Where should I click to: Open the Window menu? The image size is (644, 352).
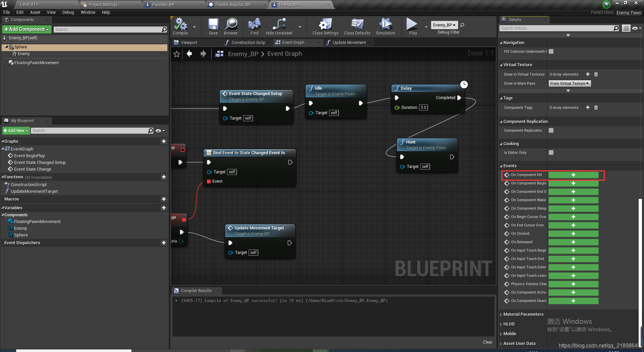[x=88, y=12]
